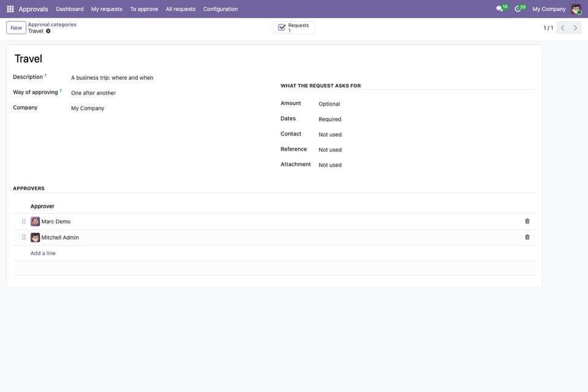Viewport: 588px width, 392px height.
Task: Change the Attachment field option
Action: 427,165
